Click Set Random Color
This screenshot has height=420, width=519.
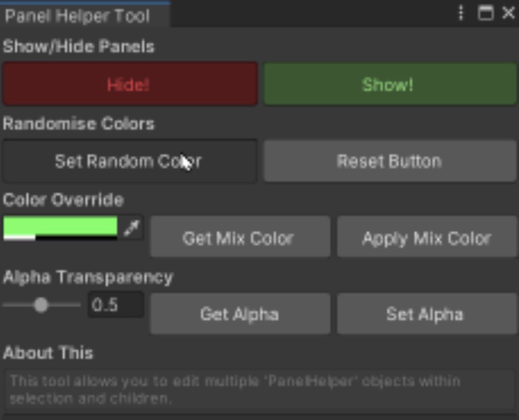click(x=129, y=161)
